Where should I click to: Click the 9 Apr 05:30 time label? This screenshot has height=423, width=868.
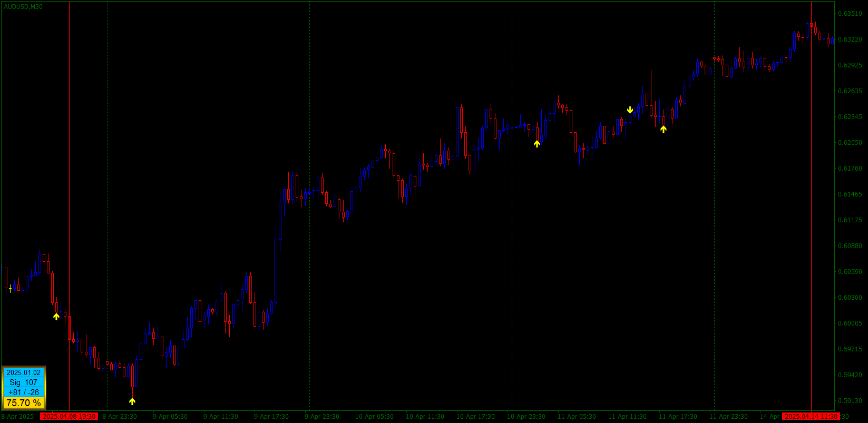pyautogui.click(x=170, y=417)
